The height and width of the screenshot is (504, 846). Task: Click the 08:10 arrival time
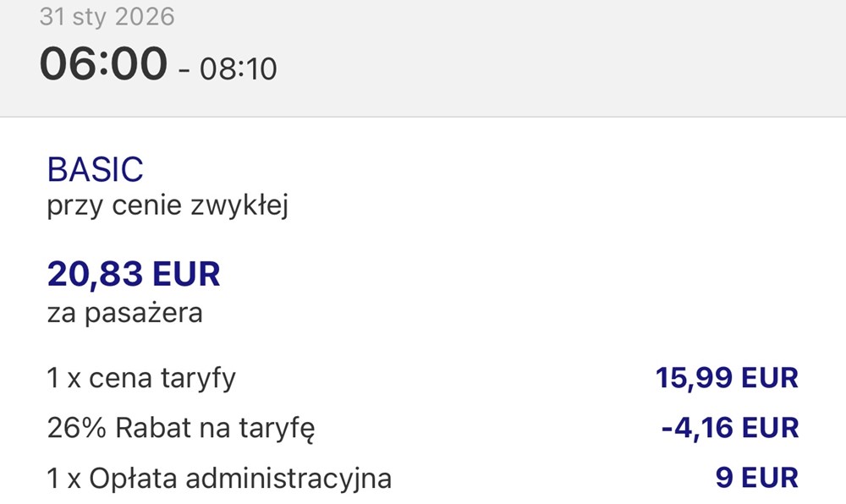(x=238, y=68)
